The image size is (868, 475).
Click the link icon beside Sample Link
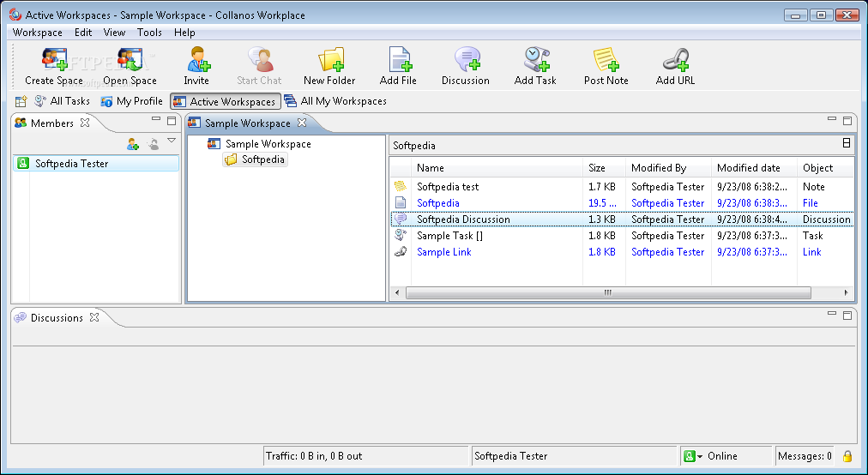click(401, 252)
